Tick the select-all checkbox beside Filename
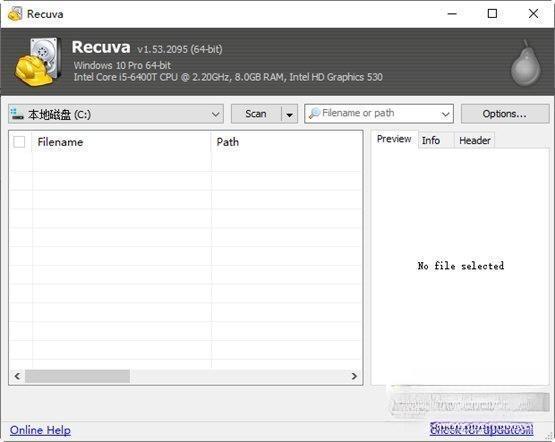Image resolution: width=555 pixels, height=442 pixels. click(x=19, y=142)
